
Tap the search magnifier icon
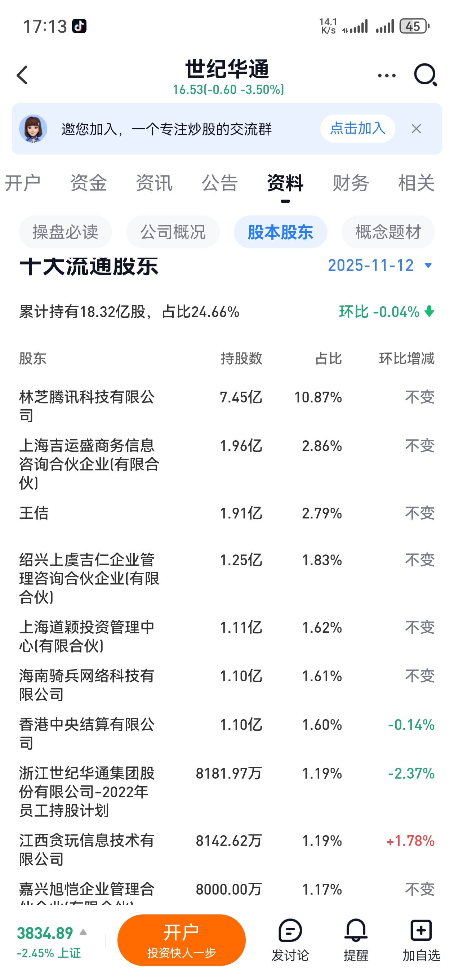point(426,75)
